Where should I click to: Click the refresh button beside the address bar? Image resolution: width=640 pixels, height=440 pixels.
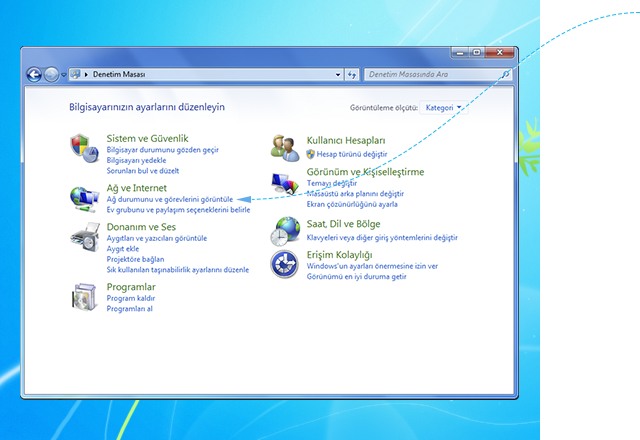click(x=352, y=75)
